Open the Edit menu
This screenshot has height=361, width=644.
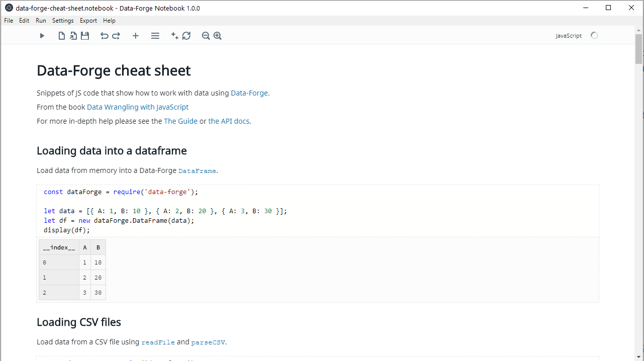click(24, 21)
